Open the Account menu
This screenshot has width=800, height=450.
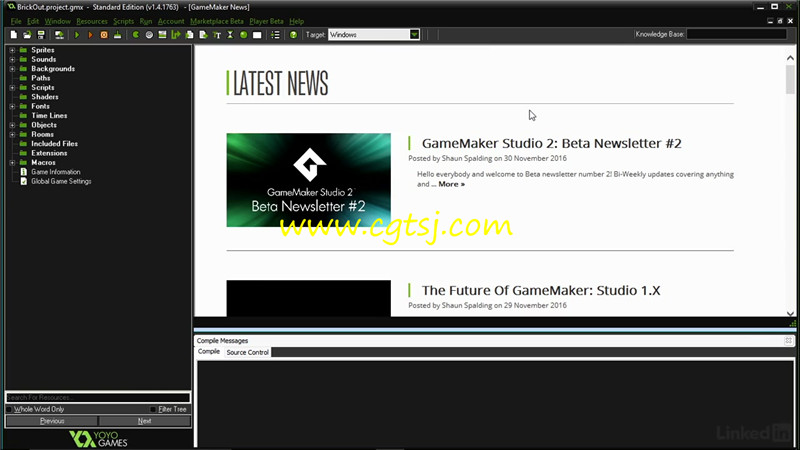pos(171,21)
